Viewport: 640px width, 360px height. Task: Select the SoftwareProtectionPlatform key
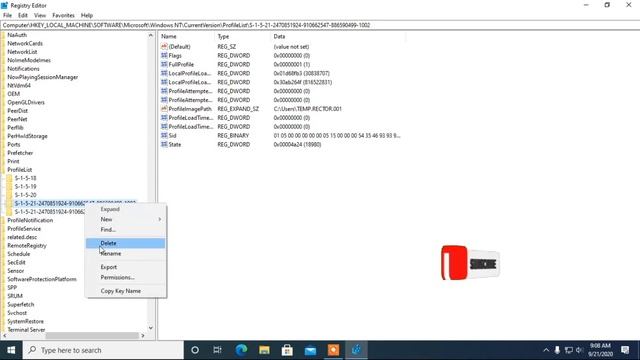click(42, 279)
